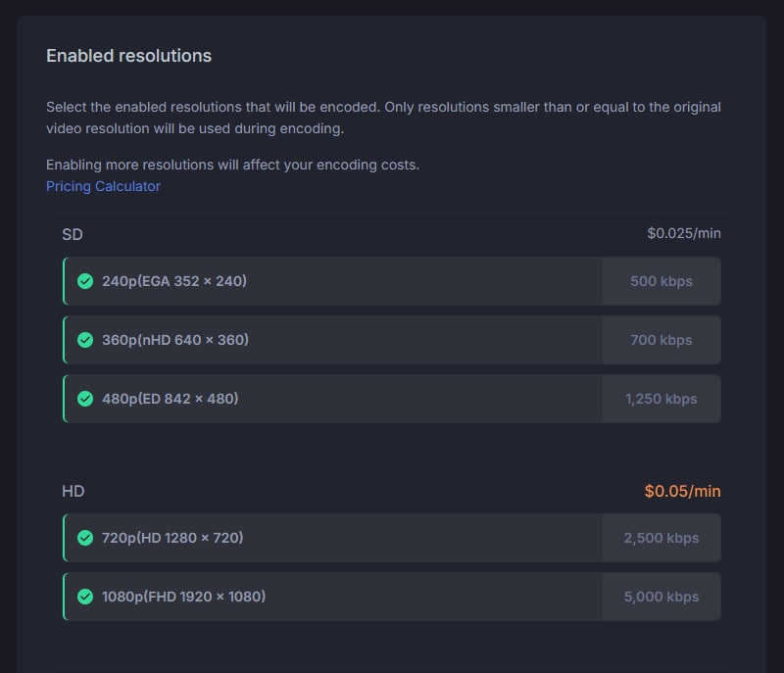Viewport: 784px width, 673px height.
Task: Click the 1,250 kbps bitrate field
Action: (x=661, y=399)
